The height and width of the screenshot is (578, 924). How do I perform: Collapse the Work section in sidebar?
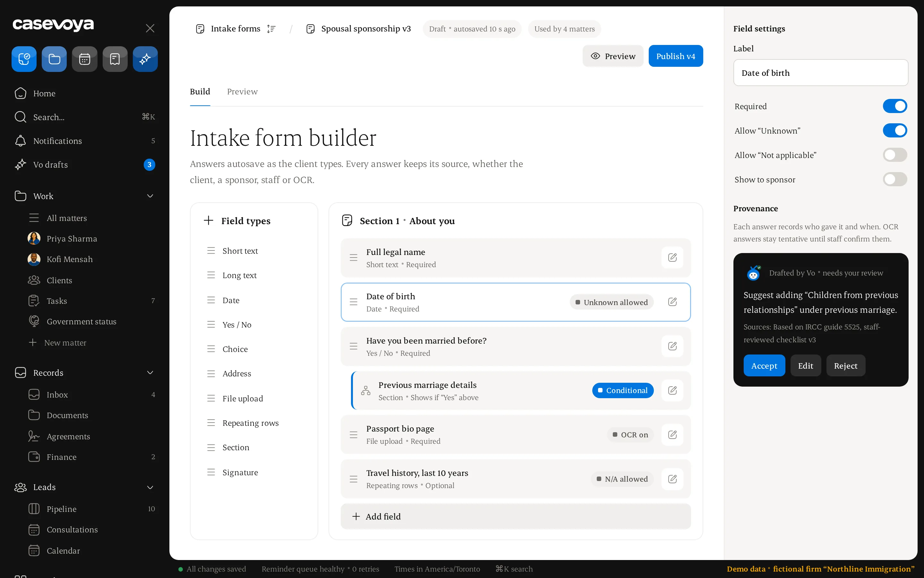click(x=150, y=196)
